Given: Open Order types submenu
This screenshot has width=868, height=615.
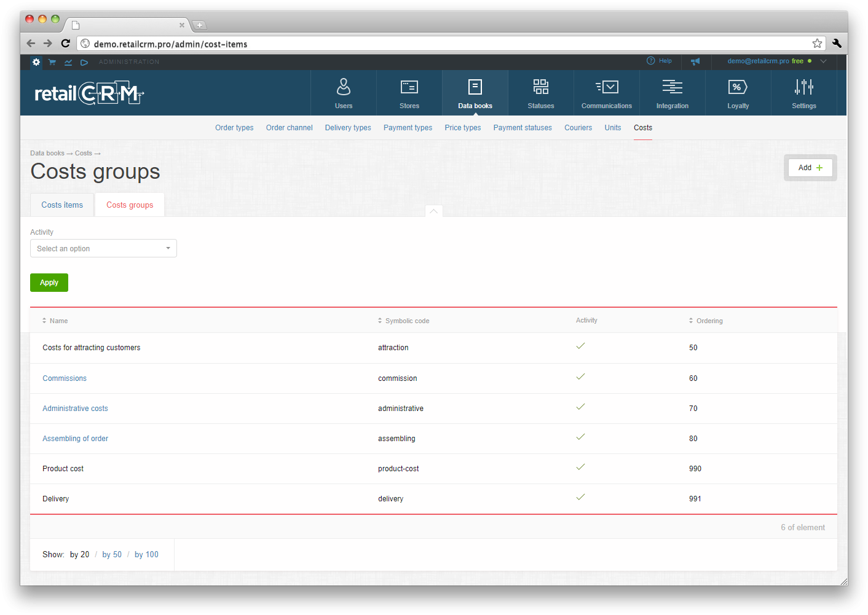Looking at the screenshot, I should coord(234,128).
